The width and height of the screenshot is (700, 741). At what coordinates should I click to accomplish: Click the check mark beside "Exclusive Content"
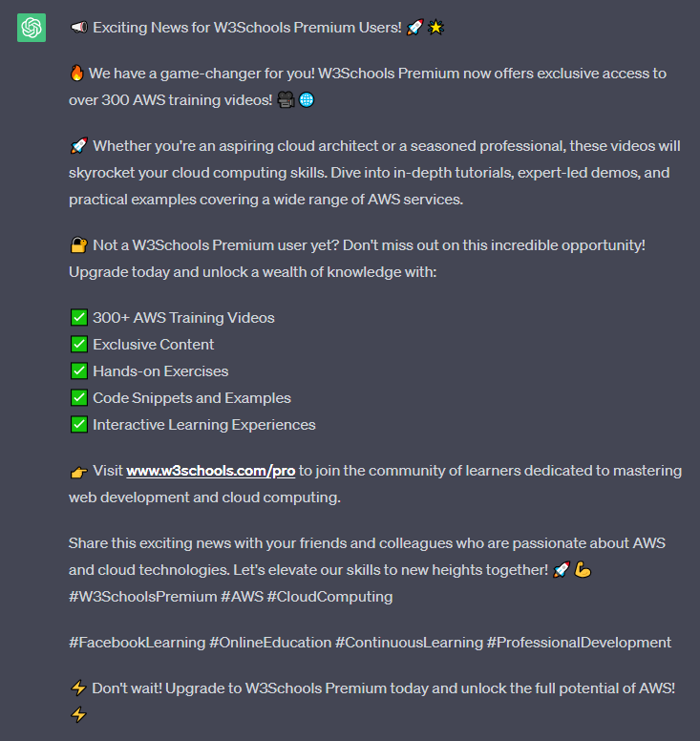(78, 345)
